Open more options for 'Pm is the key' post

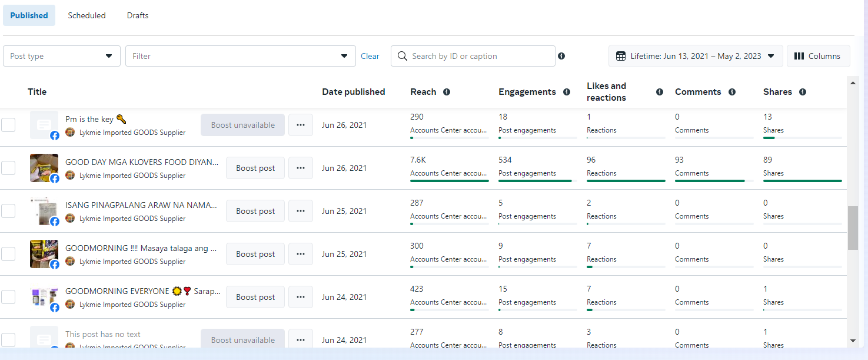(x=301, y=125)
